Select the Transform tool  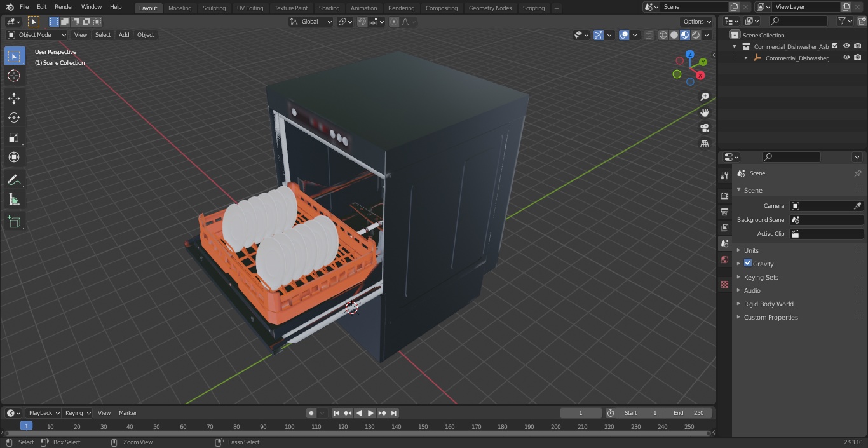pos(14,157)
